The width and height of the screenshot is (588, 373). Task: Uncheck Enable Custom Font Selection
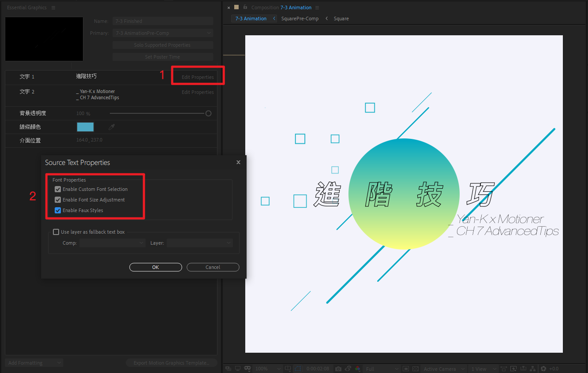pyautogui.click(x=58, y=189)
